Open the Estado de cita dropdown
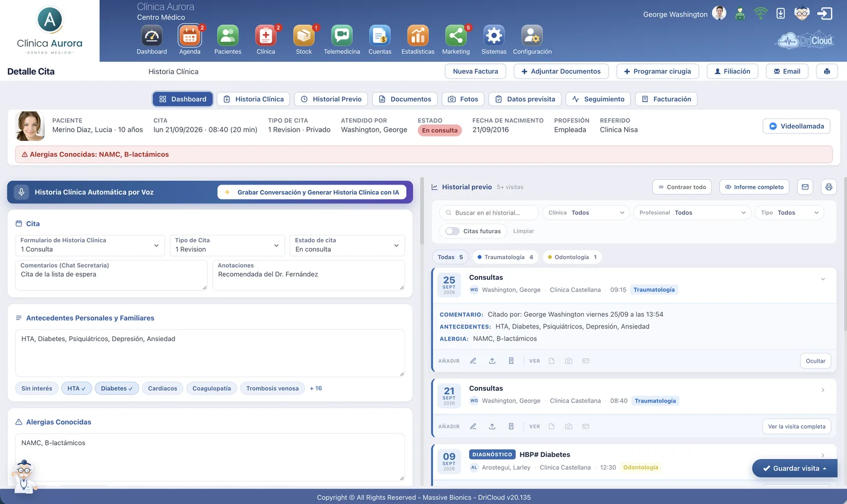This screenshot has height=504, width=847. [347, 245]
